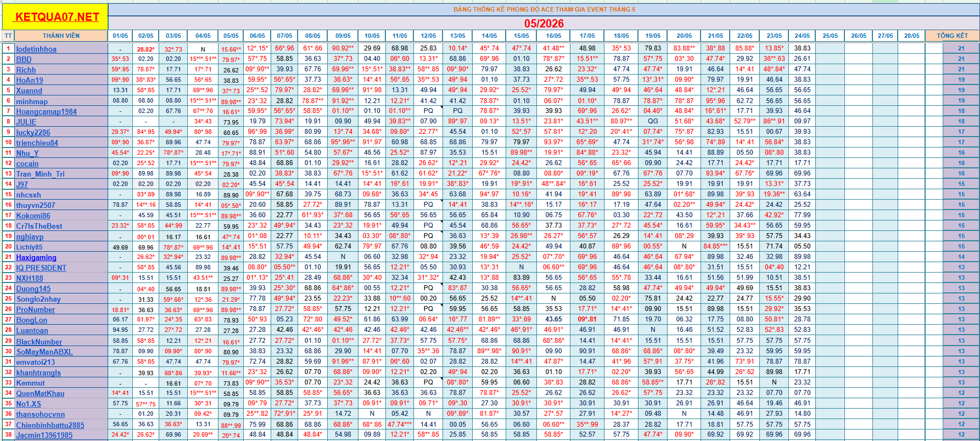Click the Songlo2nhay name cell

point(61,299)
